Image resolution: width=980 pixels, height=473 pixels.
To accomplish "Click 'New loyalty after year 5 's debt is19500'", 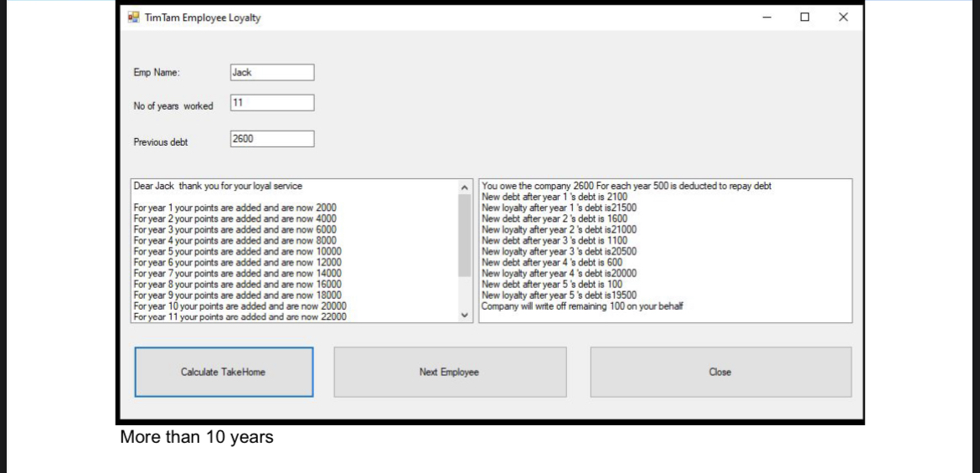I will pyautogui.click(x=560, y=295).
